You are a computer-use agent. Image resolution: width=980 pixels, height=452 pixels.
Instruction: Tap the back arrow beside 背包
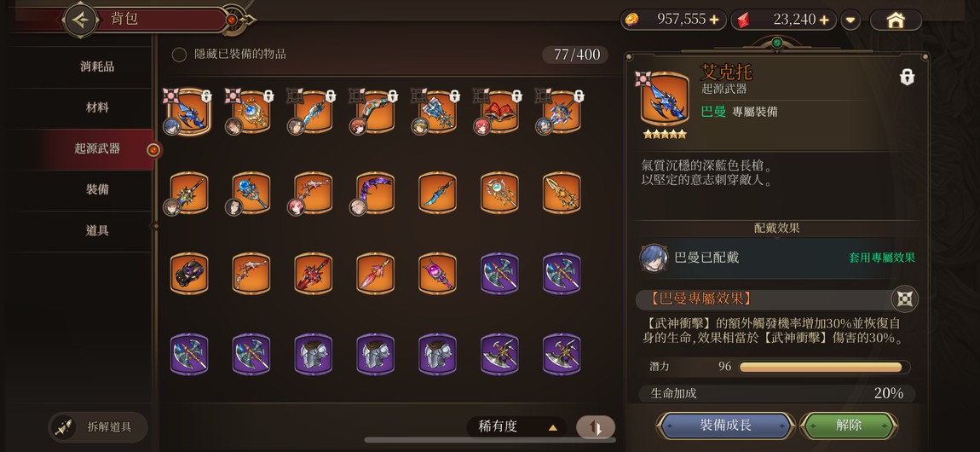point(80,20)
